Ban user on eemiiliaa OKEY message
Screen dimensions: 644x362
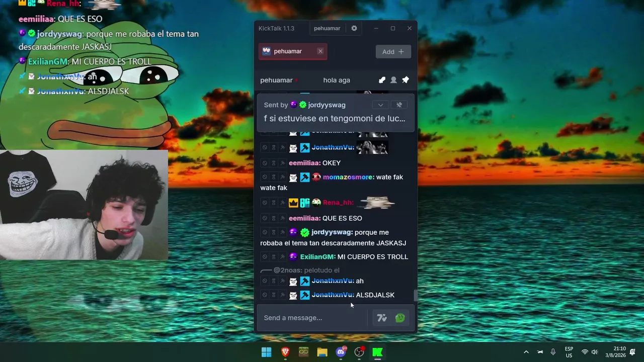coord(265,163)
